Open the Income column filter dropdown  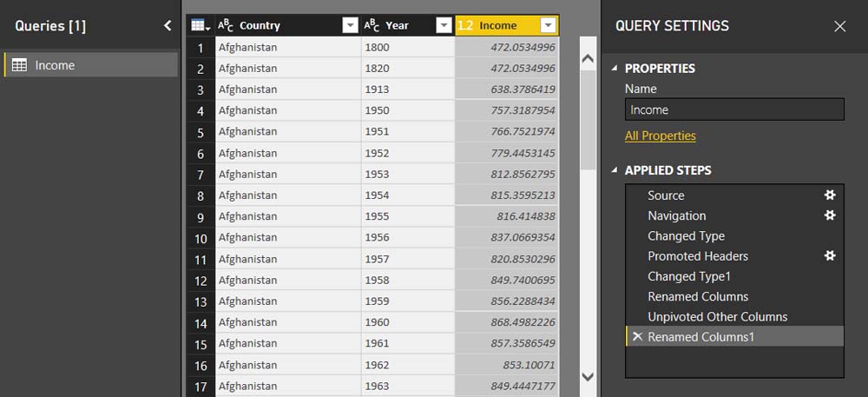pyautogui.click(x=548, y=25)
